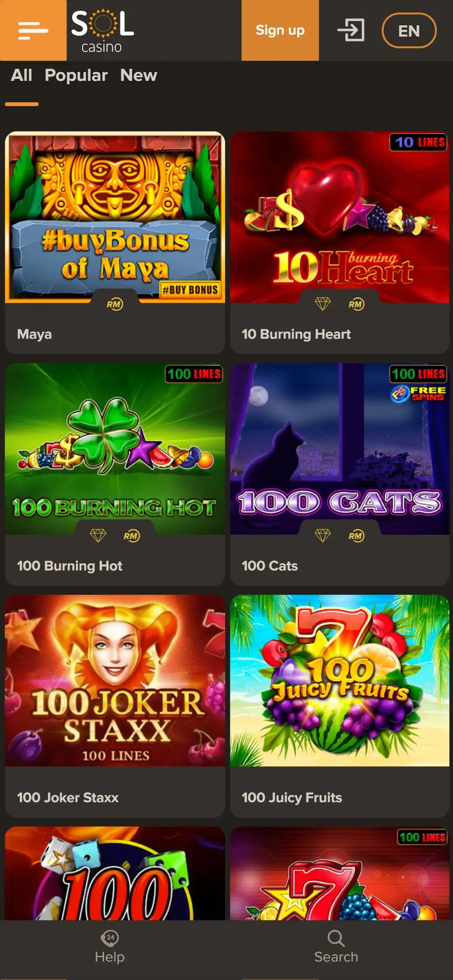
Task: Click the 10 Burning Heart title link
Action: click(x=296, y=334)
